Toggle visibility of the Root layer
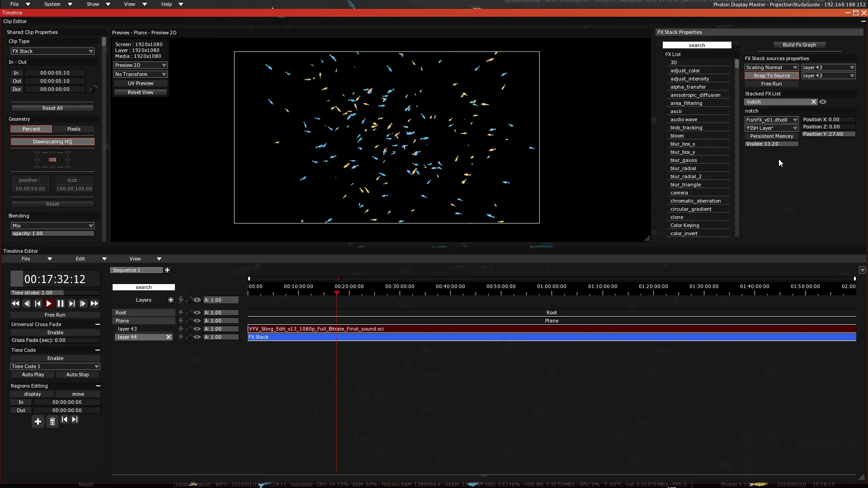Screen dimensions: 868x488 197,313
